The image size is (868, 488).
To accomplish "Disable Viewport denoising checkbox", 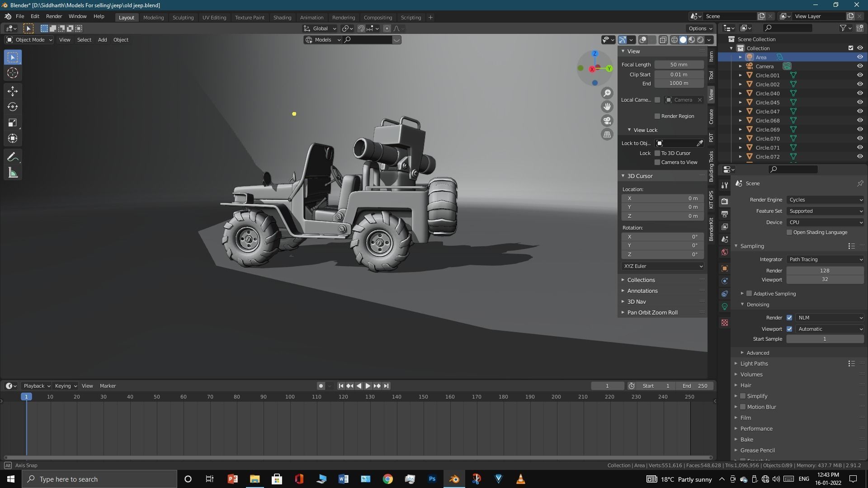I will pyautogui.click(x=789, y=329).
